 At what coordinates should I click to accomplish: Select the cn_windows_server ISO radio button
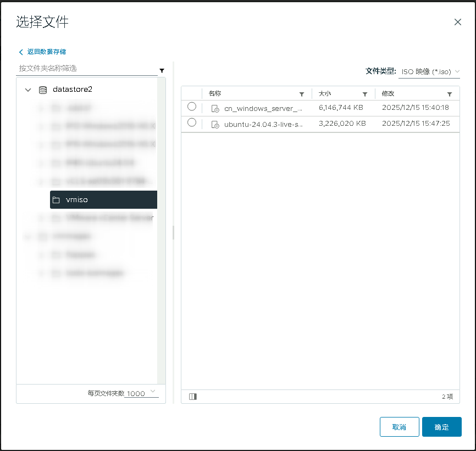[192, 107]
